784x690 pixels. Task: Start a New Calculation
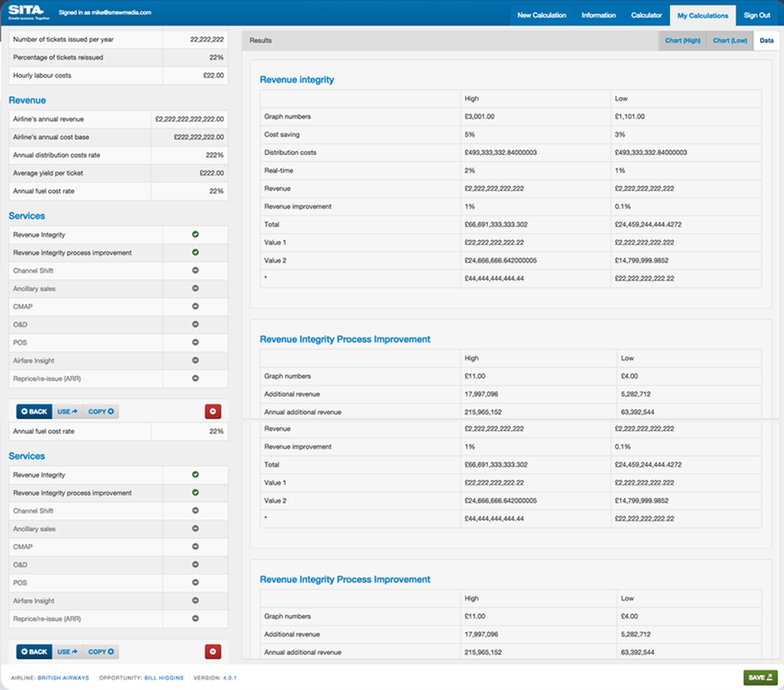coord(542,15)
